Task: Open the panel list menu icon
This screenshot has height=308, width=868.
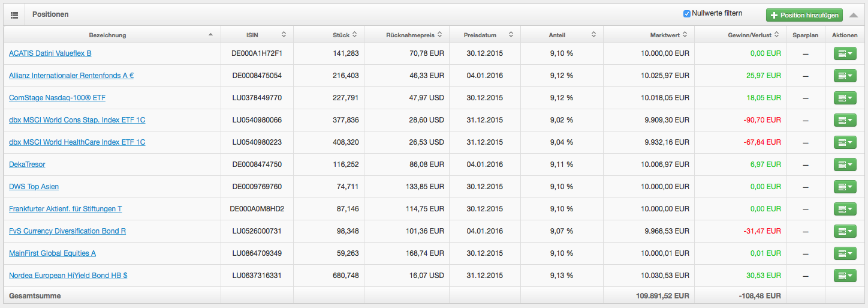Action: click(14, 14)
